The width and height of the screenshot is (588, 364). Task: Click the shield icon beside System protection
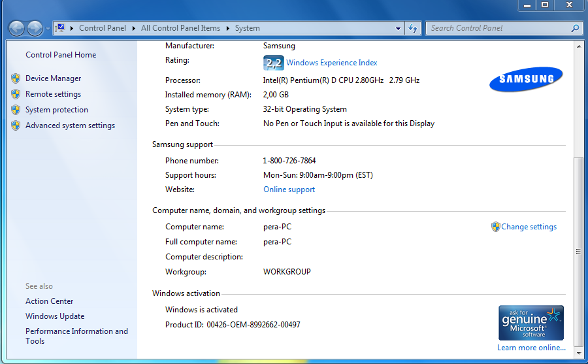16,110
